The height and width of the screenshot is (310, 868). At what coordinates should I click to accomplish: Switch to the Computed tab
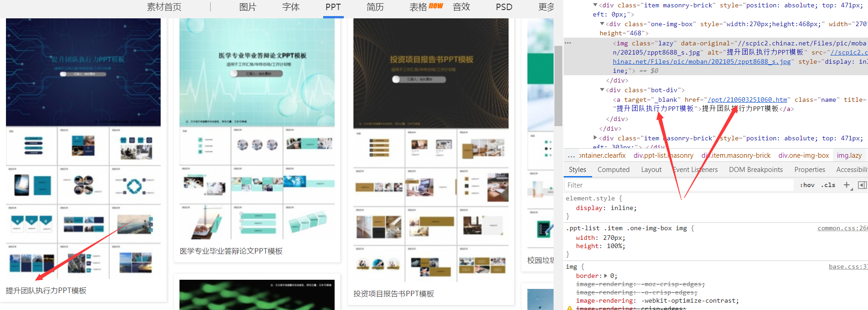click(x=613, y=170)
